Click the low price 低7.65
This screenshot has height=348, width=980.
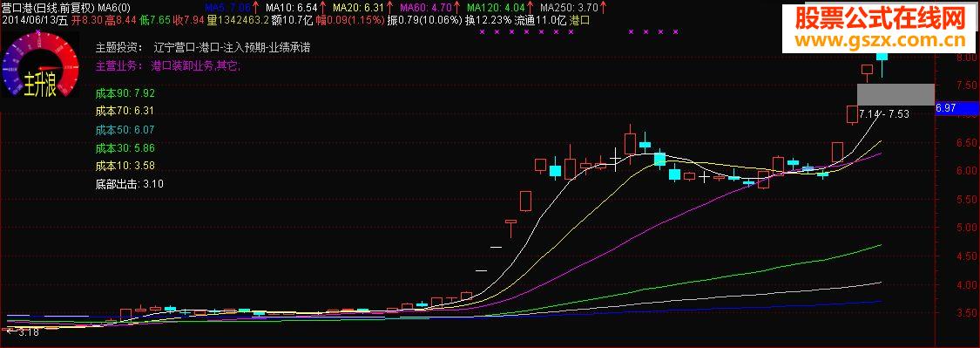point(155,20)
